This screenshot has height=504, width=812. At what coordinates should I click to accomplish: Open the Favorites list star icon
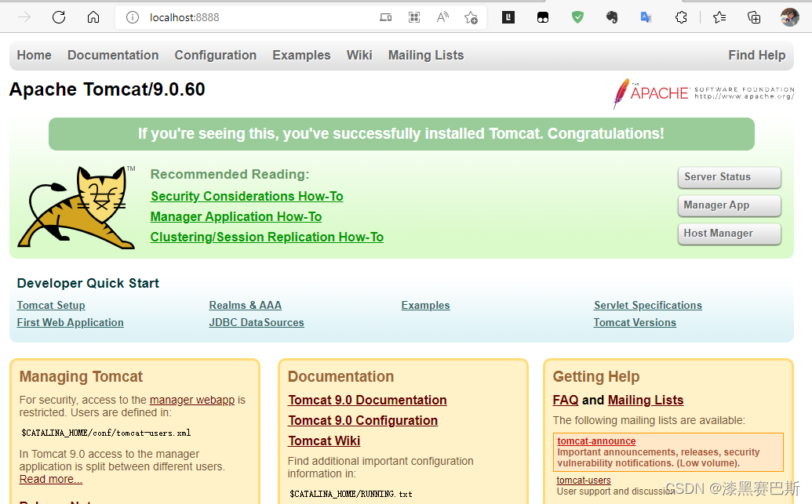pyautogui.click(x=719, y=17)
